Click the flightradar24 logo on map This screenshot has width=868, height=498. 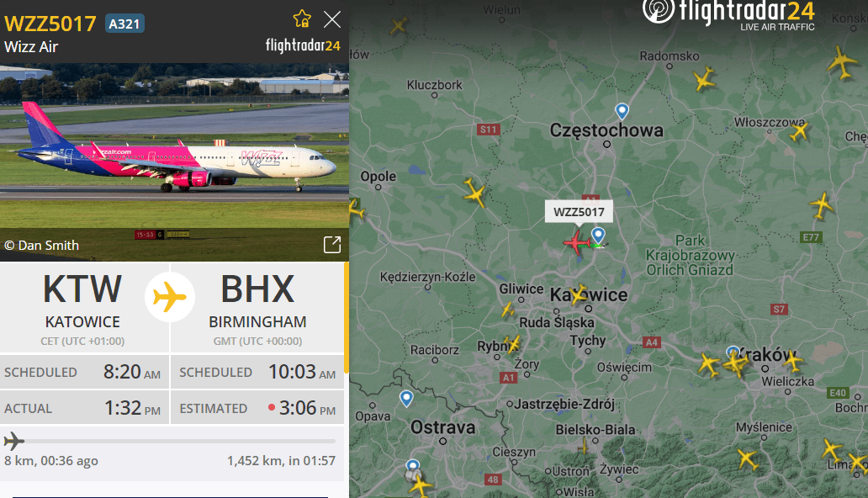[728, 13]
